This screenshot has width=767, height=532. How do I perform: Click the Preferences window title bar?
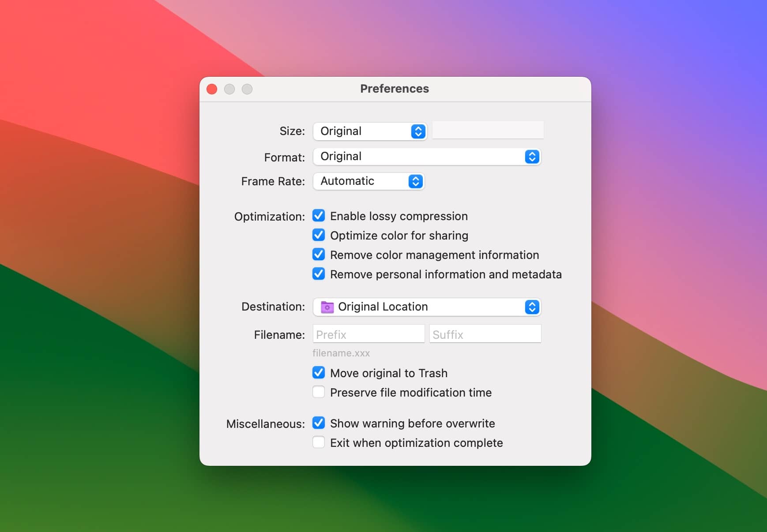pos(394,89)
